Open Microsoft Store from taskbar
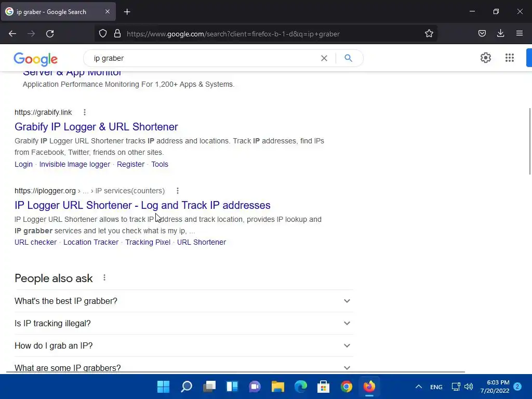 click(x=323, y=387)
